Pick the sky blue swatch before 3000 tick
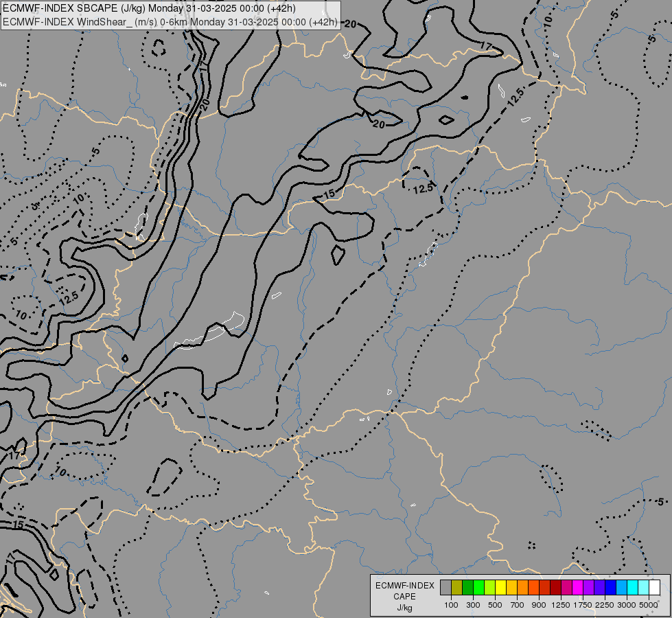Image resolution: width=672 pixels, height=618 pixels. (621, 588)
